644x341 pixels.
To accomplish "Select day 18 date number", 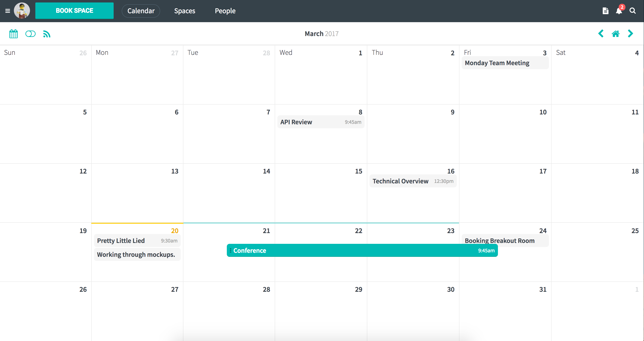I will click(x=635, y=171).
